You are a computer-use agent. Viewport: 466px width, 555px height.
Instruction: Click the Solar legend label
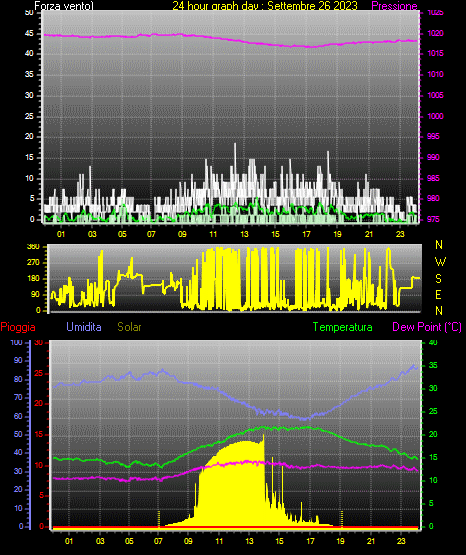point(130,327)
